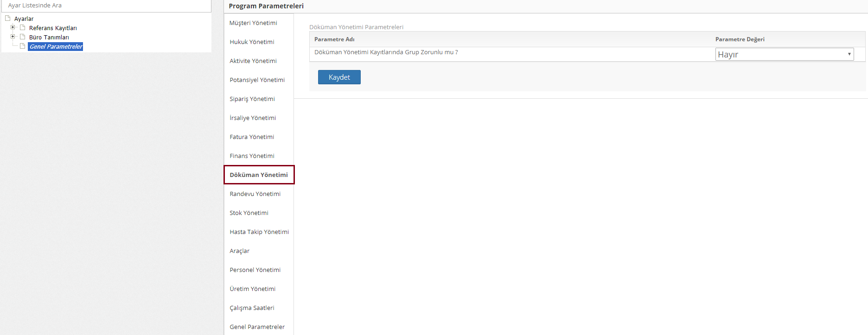The width and height of the screenshot is (868, 335).
Task: Open Genel Parametreler in the vertical tab list
Action: click(x=257, y=327)
